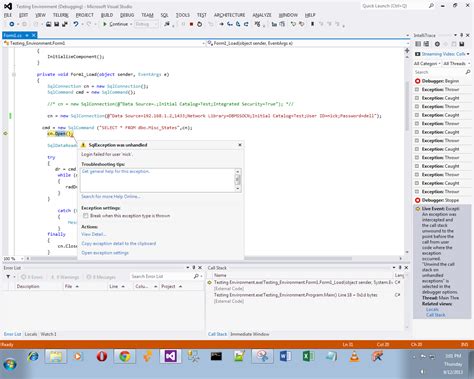474x379 pixels.
Task: Click the Continue debugging button
Action: click(115, 24)
